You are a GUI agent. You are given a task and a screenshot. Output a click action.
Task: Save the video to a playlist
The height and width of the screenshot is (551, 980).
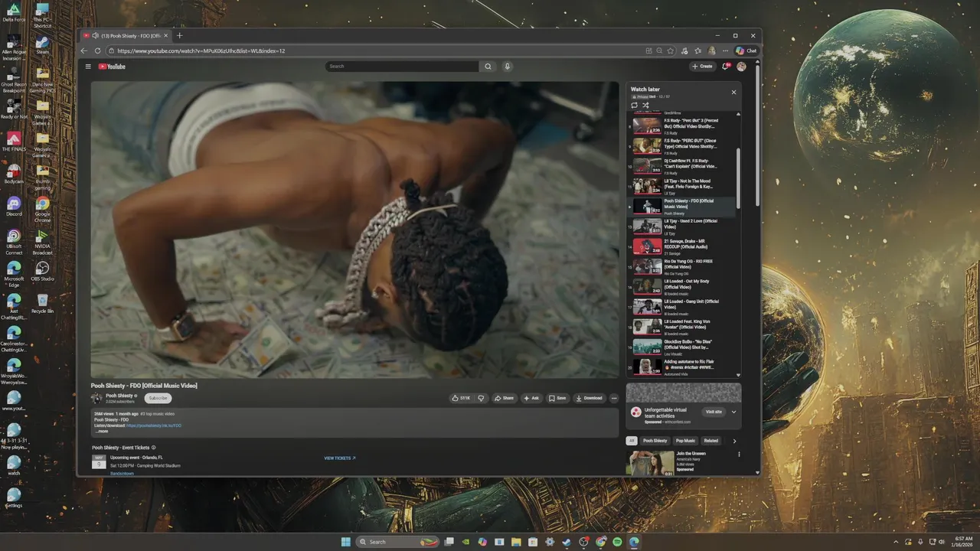[x=557, y=398]
